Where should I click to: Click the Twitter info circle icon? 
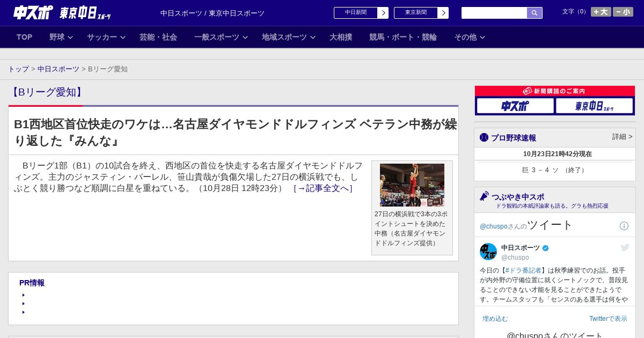click(624, 226)
